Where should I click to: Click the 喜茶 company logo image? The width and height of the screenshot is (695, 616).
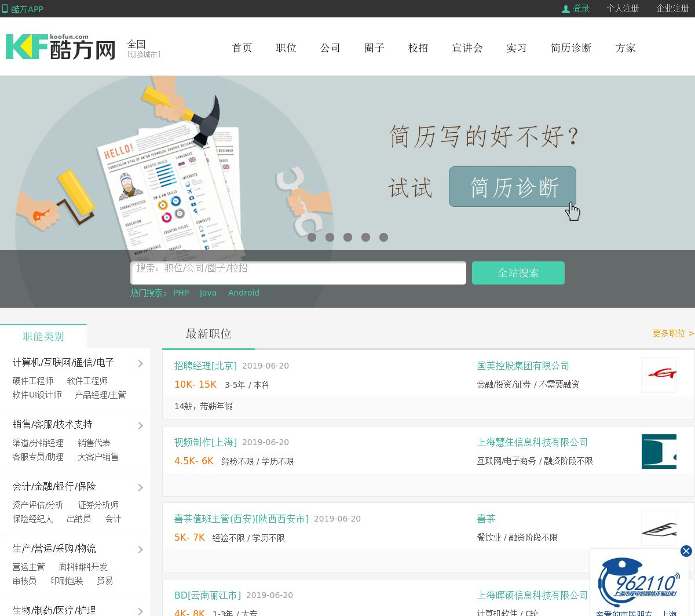tap(659, 528)
